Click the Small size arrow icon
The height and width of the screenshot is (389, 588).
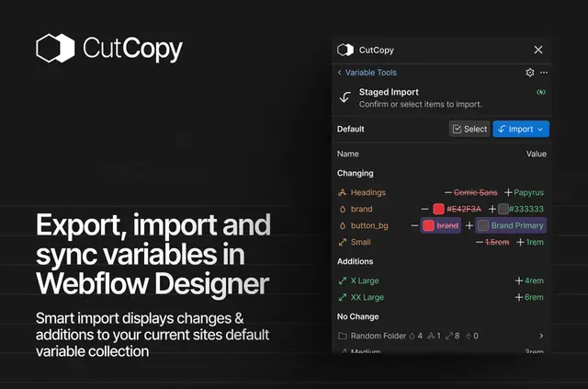pyautogui.click(x=342, y=242)
